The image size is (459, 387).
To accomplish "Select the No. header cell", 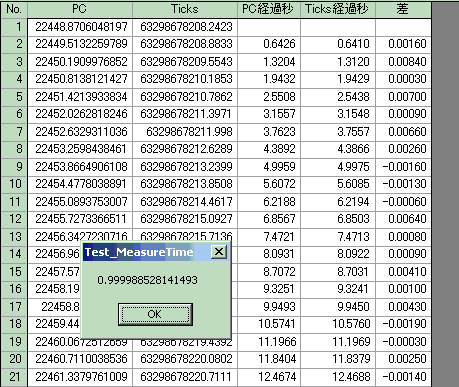I will [14, 9].
